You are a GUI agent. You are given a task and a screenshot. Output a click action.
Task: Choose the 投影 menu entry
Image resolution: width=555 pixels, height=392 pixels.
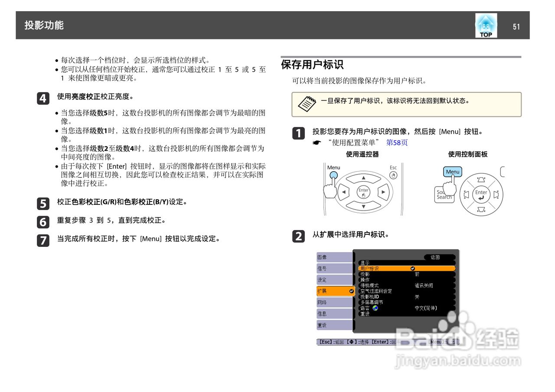pos(407,274)
